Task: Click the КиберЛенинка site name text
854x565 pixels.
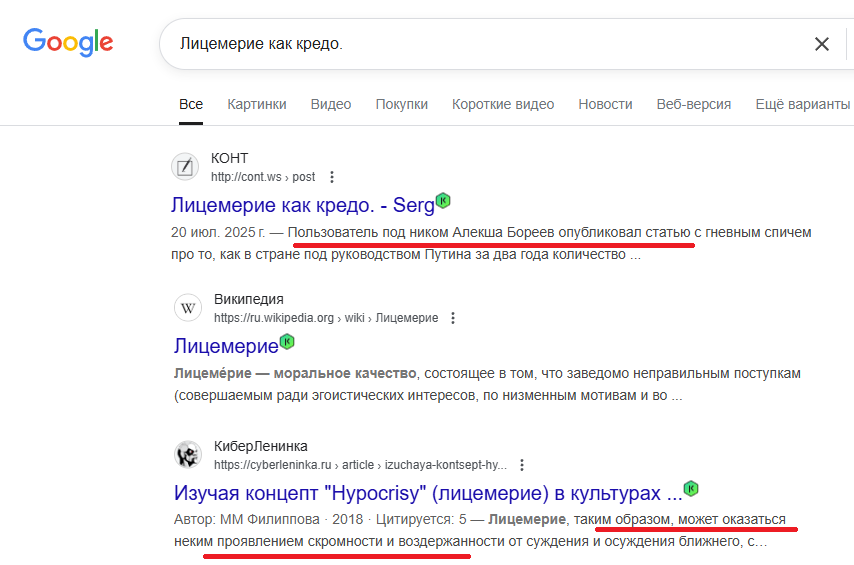Action: [260, 446]
